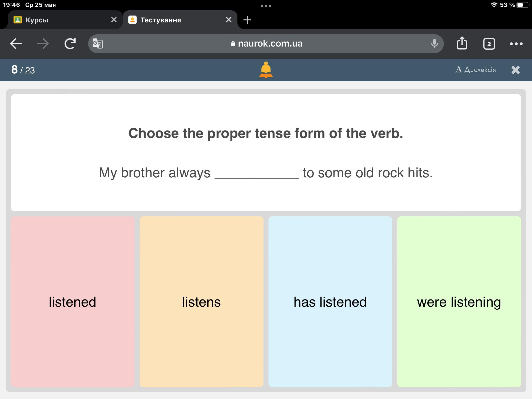Tap the microphone voice search icon
Viewport: 532px width, 399px height.
434,44
